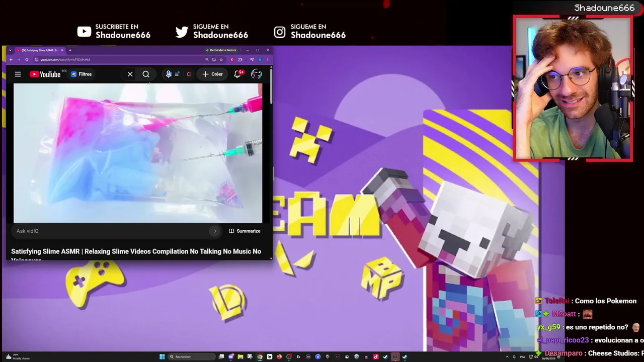This screenshot has width=644, height=362.
Task: Open the volume control in system tray
Action: (536, 357)
